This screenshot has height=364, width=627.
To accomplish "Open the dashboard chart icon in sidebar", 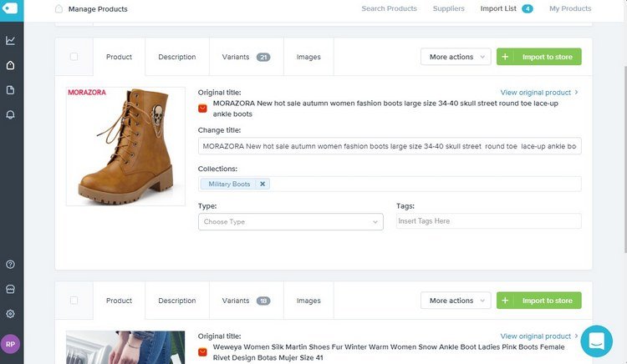I will tap(10, 40).
